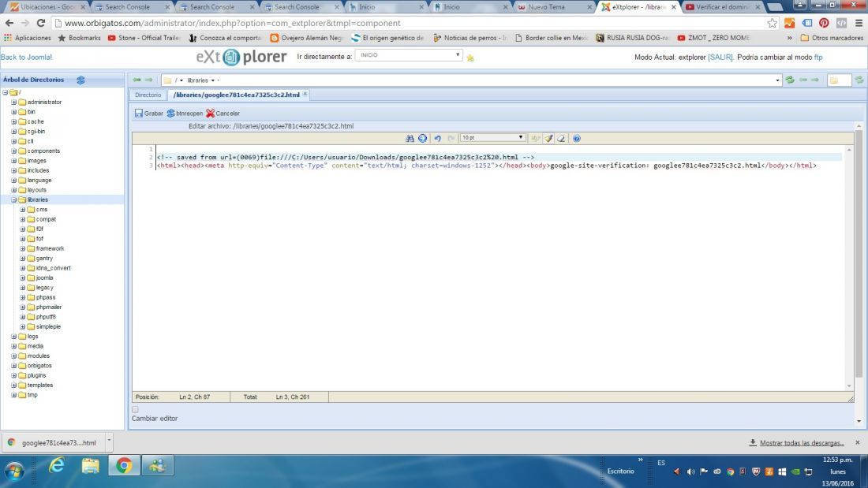
Task: Click the go to line icon
Action: point(422,138)
